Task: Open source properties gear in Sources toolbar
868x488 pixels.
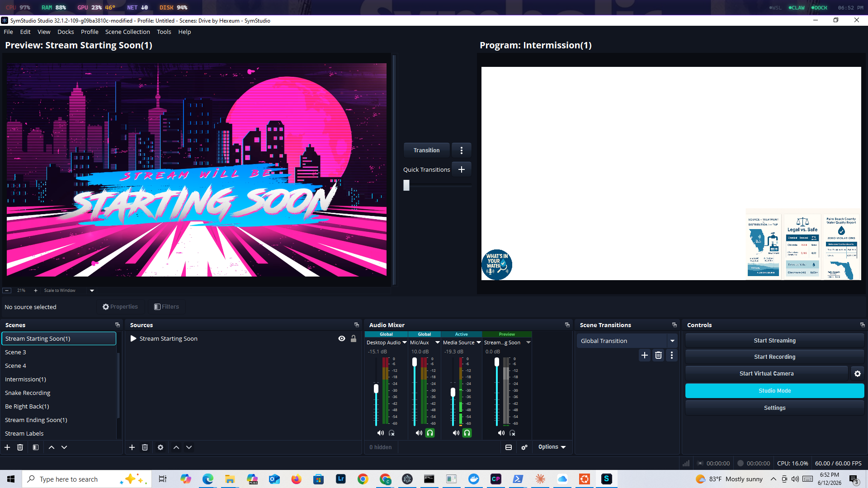Action: click(x=160, y=447)
